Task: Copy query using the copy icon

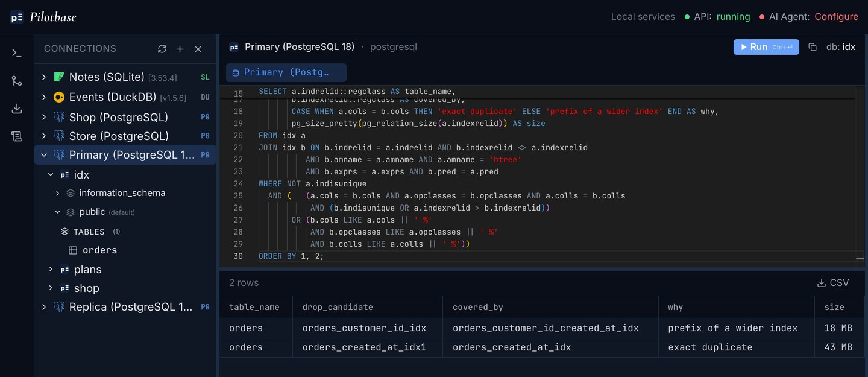Action: click(812, 47)
